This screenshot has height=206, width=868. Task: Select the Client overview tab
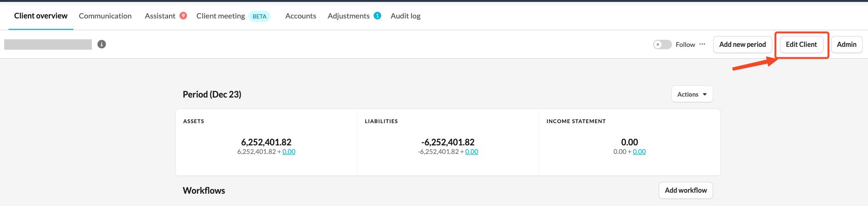tap(41, 16)
